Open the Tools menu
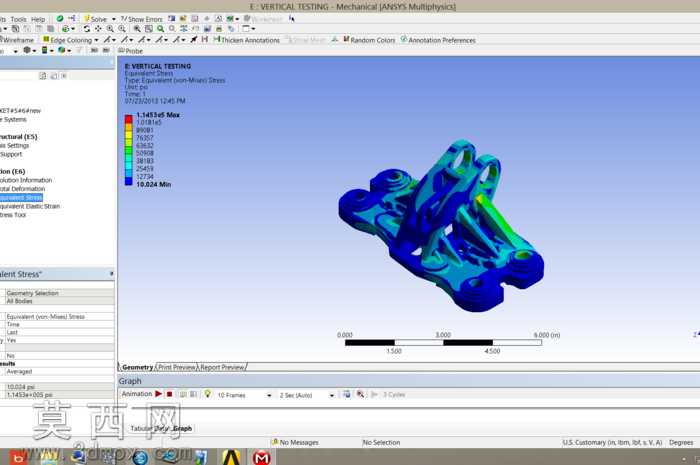 (18, 19)
